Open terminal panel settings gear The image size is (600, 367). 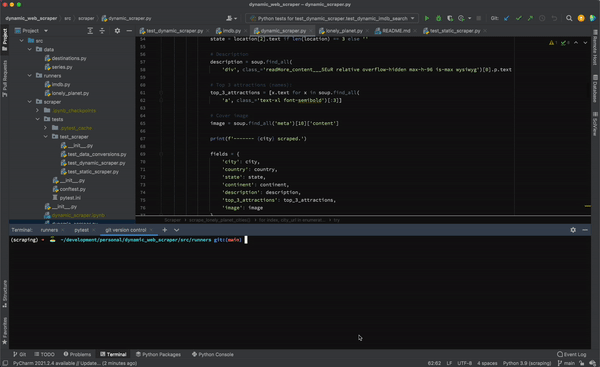click(x=573, y=230)
